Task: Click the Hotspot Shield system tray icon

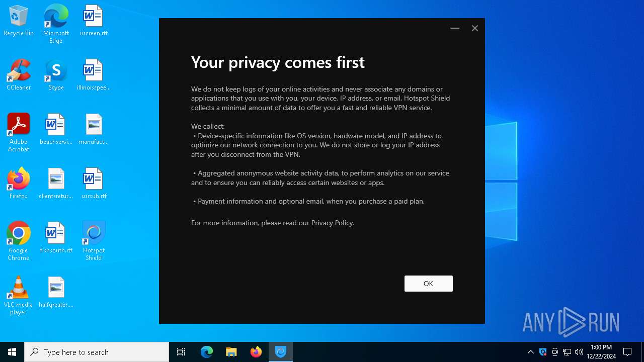Action: (543, 352)
